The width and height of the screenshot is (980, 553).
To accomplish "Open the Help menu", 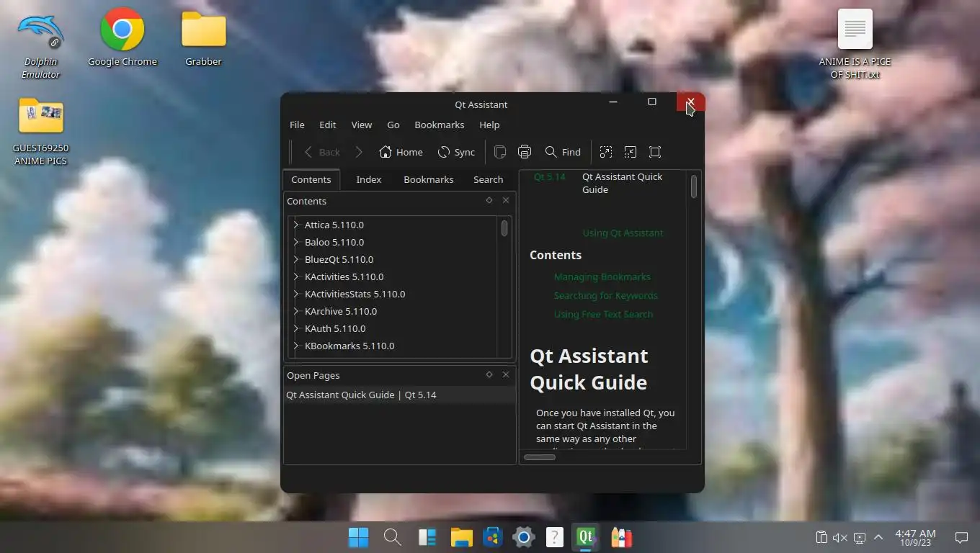I will pos(489,125).
